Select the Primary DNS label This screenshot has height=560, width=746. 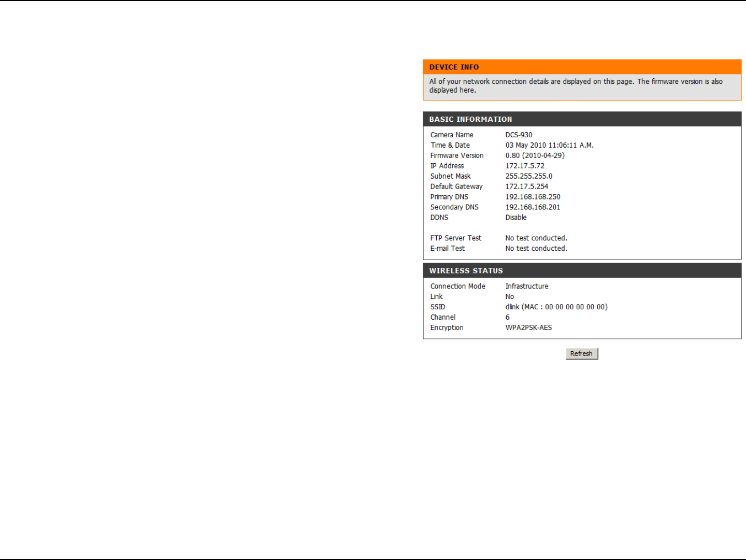tap(449, 197)
